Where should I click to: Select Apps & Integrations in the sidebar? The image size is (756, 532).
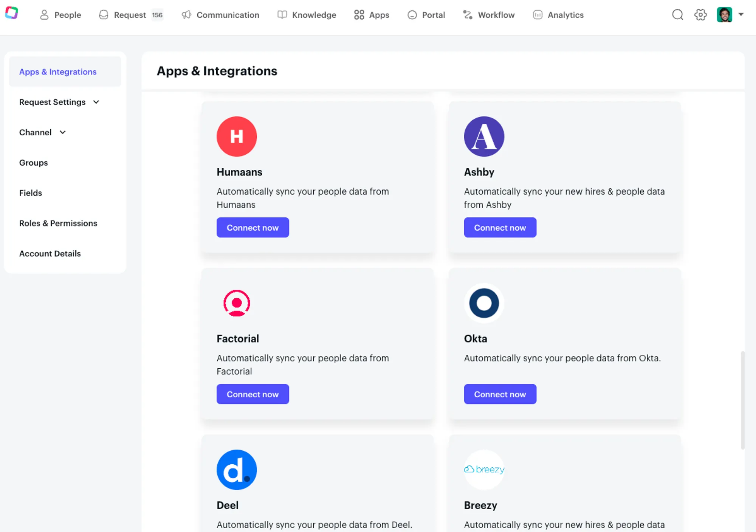(65, 71)
